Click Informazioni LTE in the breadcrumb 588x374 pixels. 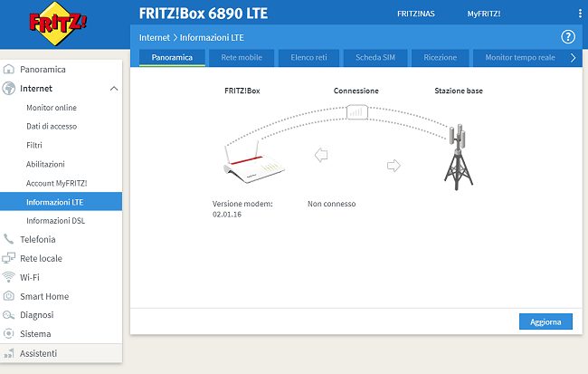212,37
